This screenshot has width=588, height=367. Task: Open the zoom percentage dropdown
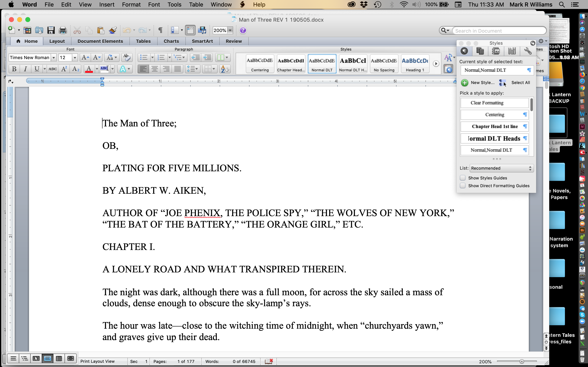(x=230, y=30)
